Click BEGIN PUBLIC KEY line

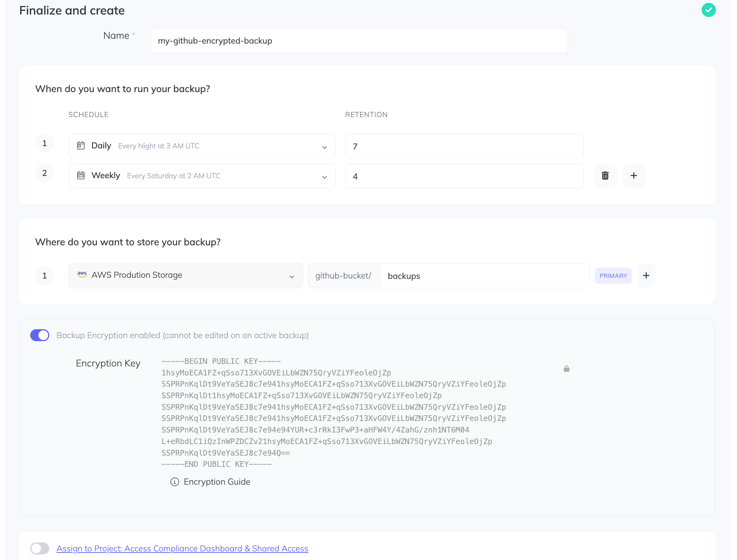(x=221, y=361)
